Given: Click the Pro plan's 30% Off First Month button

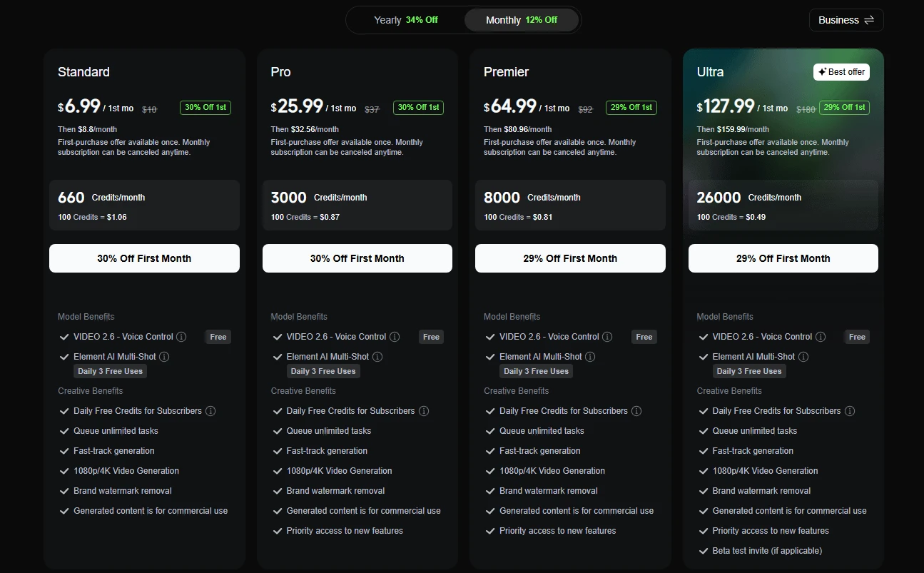Looking at the screenshot, I should coord(357,258).
